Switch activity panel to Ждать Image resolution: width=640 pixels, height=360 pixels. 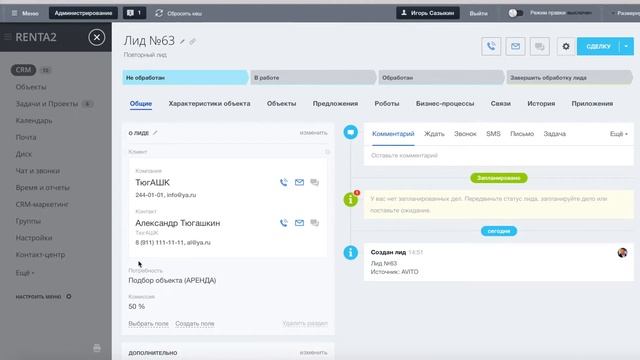pyautogui.click(x=434, y=134)
